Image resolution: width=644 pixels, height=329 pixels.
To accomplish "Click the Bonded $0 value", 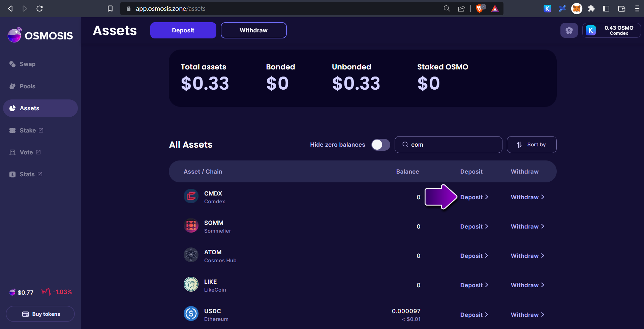I will (x=277, y=84).
